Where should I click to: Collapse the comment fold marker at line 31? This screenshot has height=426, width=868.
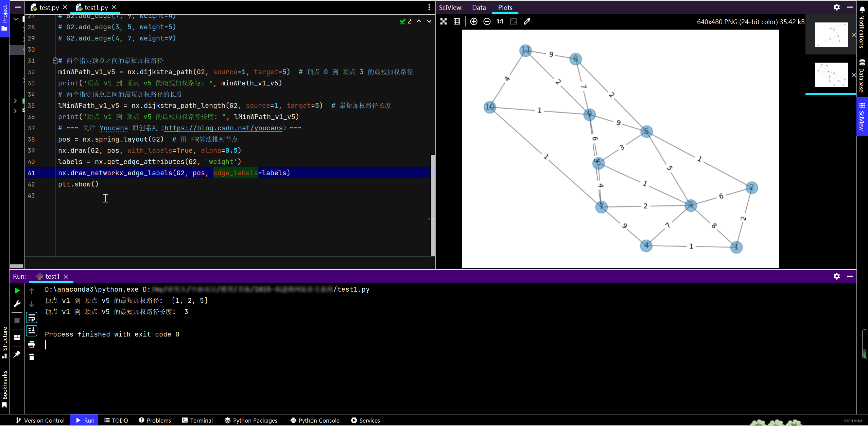click(x=55, y=61)
